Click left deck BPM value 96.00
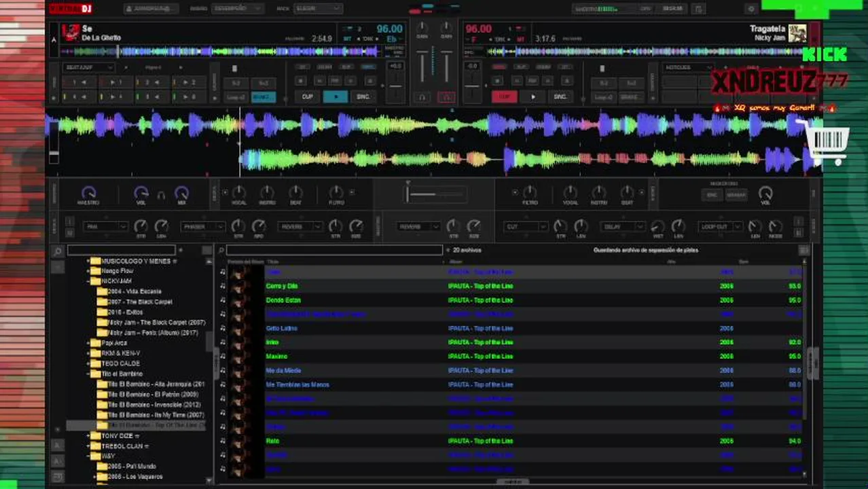868x489 pixels. tap(390, 29)
